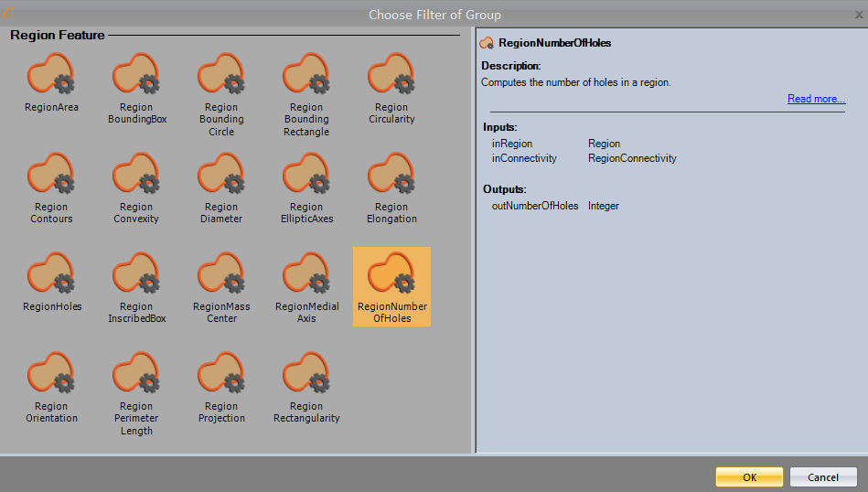Image resolution: width=868 pixels, height=492 pixels.
Task: Open the Read more link
Action: point(816,99)
